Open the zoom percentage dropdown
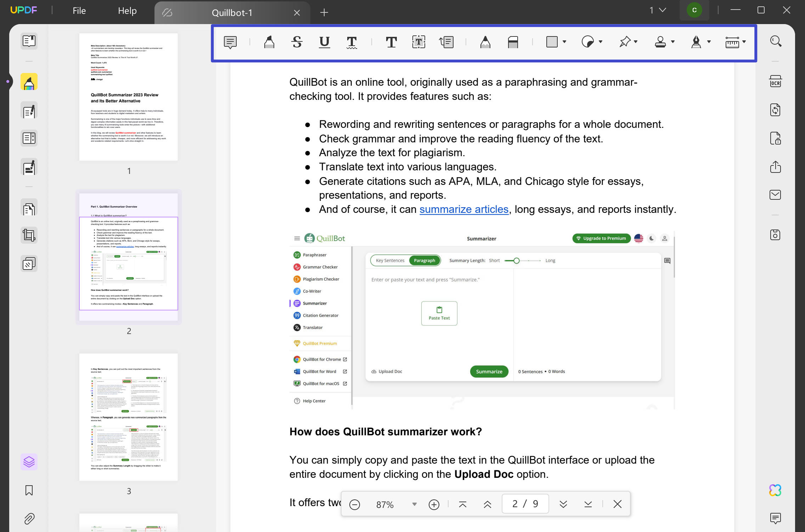Viewport: 805px width, 532px height. pos(414,504)
